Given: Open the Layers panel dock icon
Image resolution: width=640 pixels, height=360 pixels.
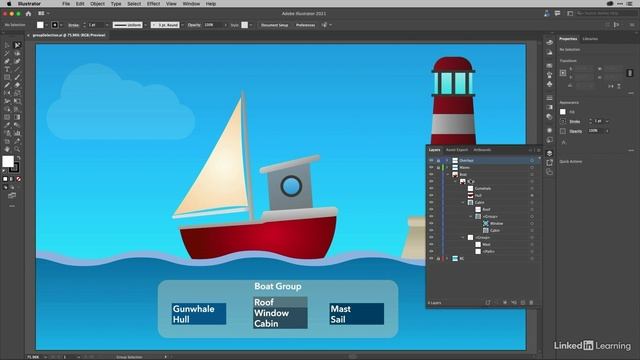Looking at the screenshot, I should [549, 153].
